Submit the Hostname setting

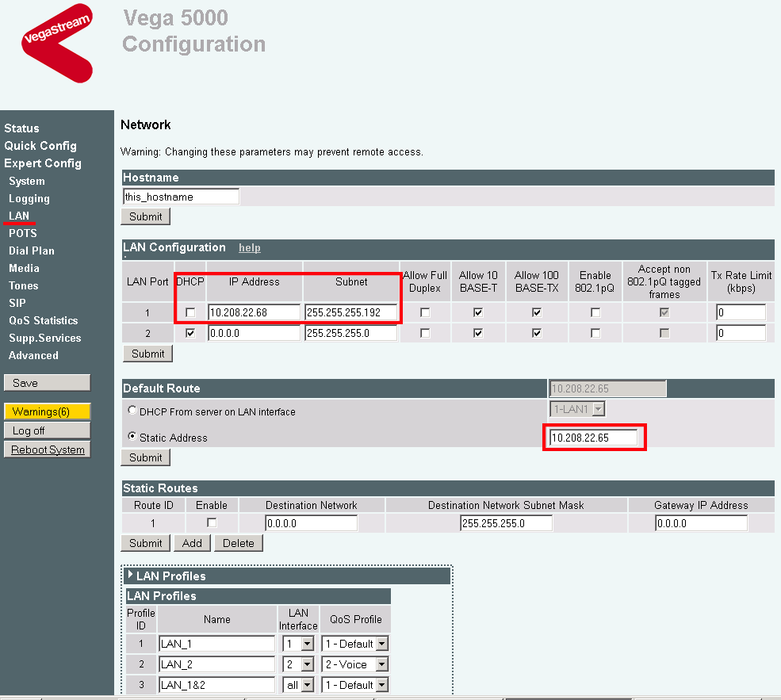145,216
